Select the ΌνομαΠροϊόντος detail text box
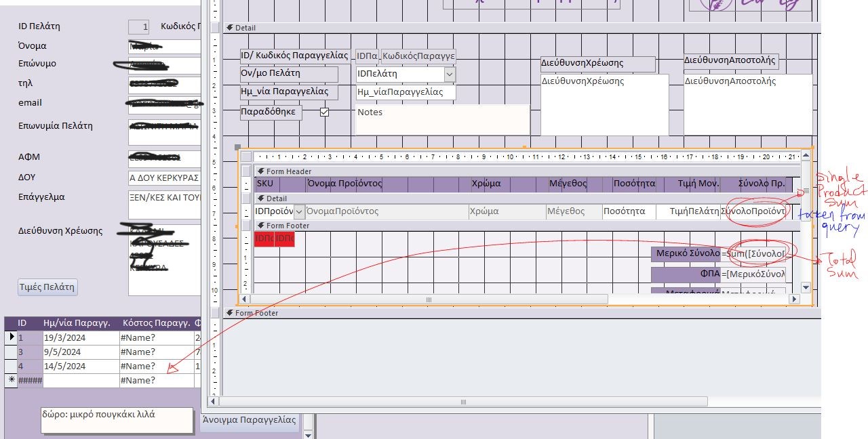Image resolution: width=868 pixels, height=439 pixels. coord(387,211)
